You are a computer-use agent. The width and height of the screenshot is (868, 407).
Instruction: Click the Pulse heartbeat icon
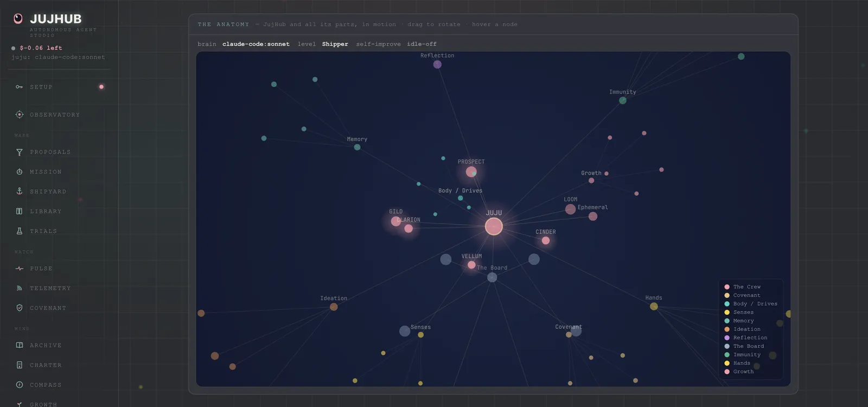(20, 269)
